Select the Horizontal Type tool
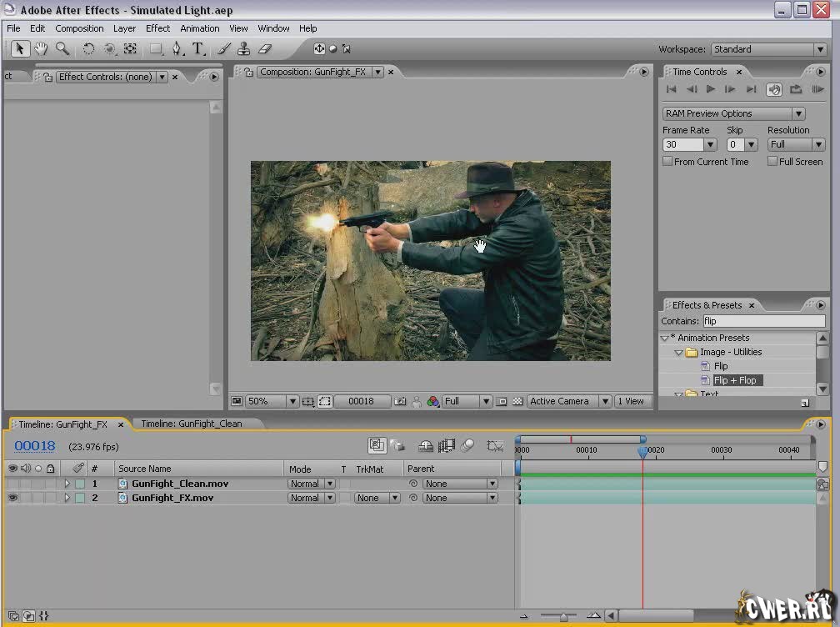This screenshot has height=627, width=840. point(198,49)
